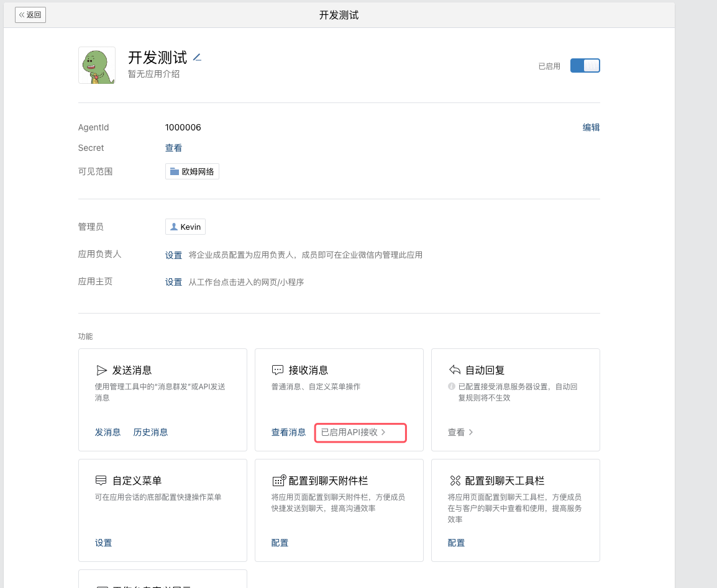
Task: Click the Kevin administrator tag
Action: (x=185, y=227)
